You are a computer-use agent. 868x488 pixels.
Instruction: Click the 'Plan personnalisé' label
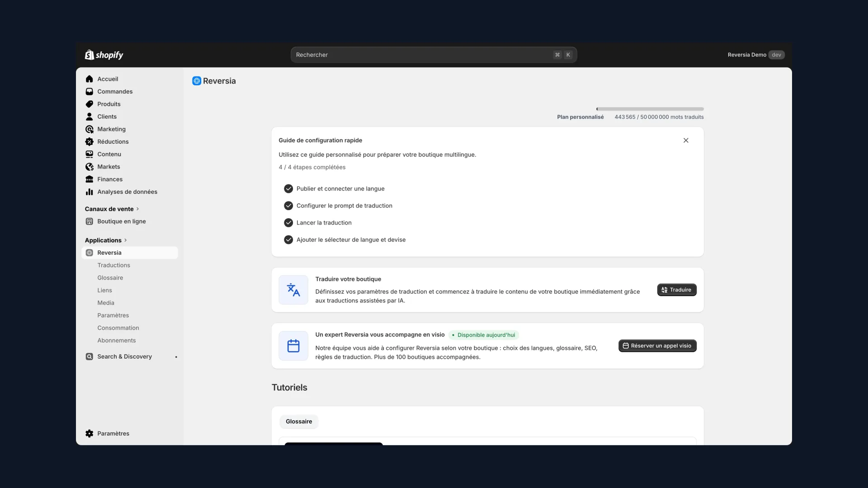pyautogui.click(x=580, y=117)
